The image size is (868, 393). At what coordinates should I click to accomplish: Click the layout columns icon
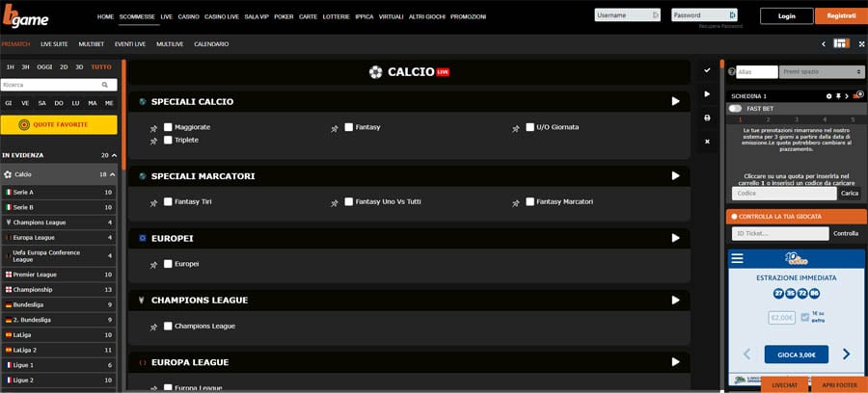pyautogui.click(x=841, y=43)
